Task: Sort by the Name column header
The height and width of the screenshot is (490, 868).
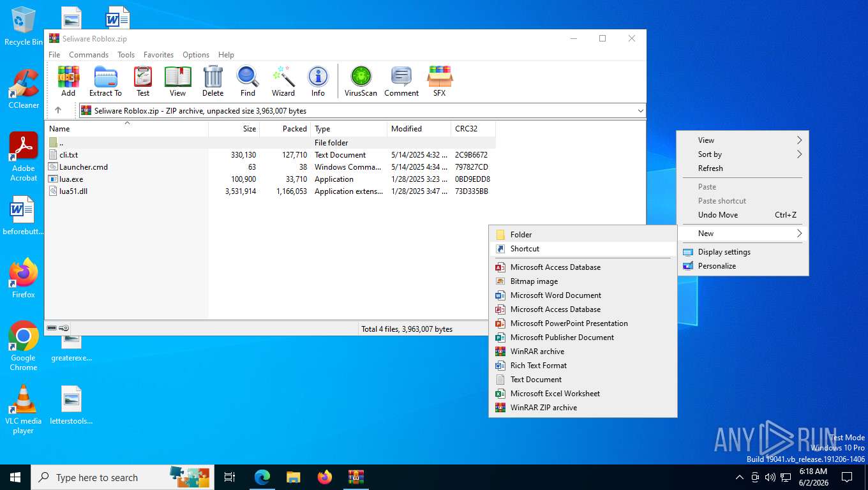Action: point(126,129)
